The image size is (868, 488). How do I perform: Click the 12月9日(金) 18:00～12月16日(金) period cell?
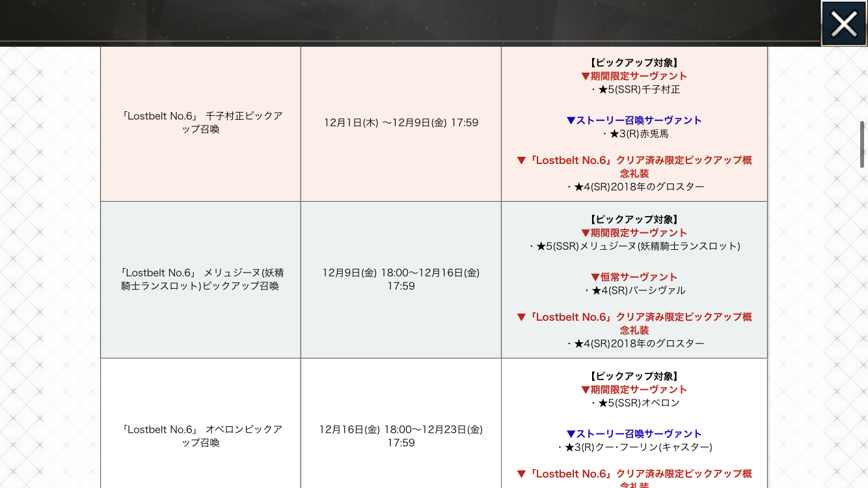[x=401, y=279]
